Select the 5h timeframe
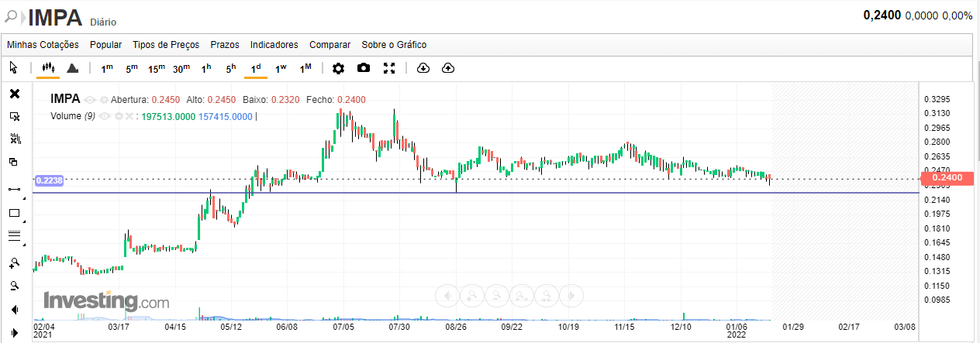The width and height of the screenshot is (980, 343). tap(231, 68)
